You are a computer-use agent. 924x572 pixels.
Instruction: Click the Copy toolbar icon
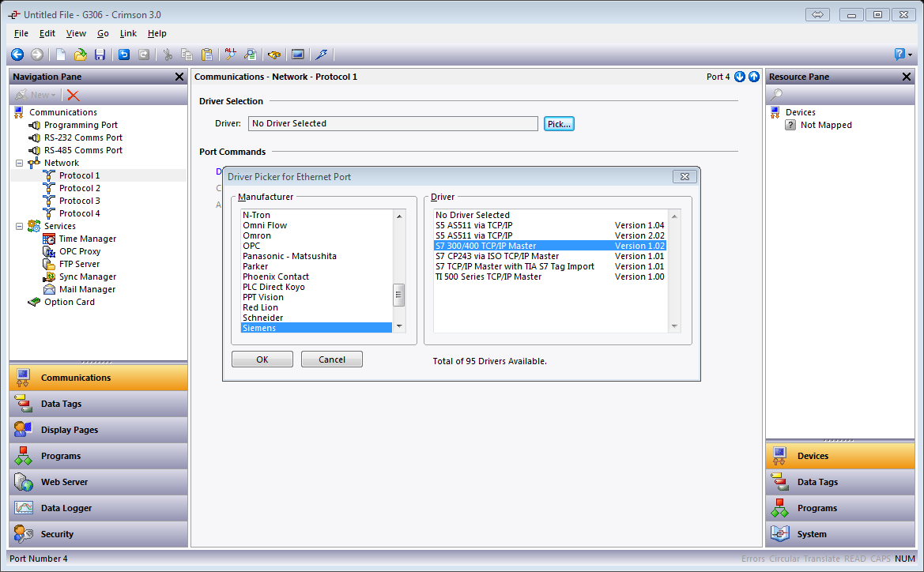(187, 55)
